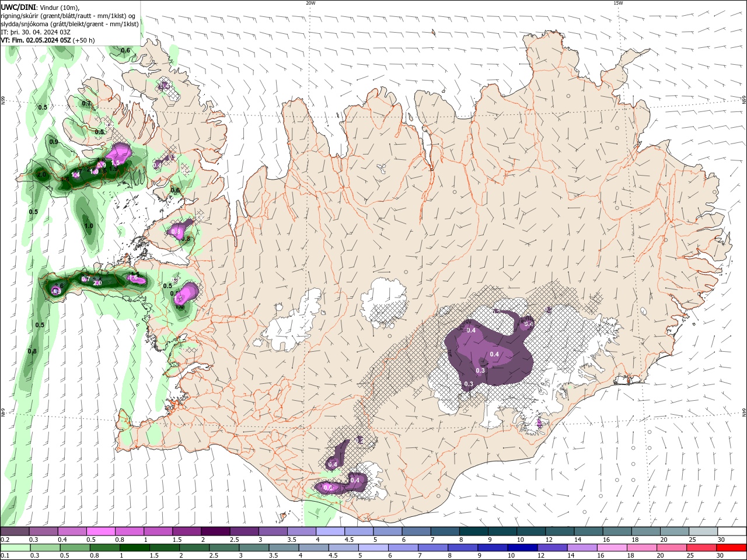Image resolution: width=747 pixels, height=560 pixels.
Task: Click the '30' label in the snow legend row
Action: (x=721, y=540)
